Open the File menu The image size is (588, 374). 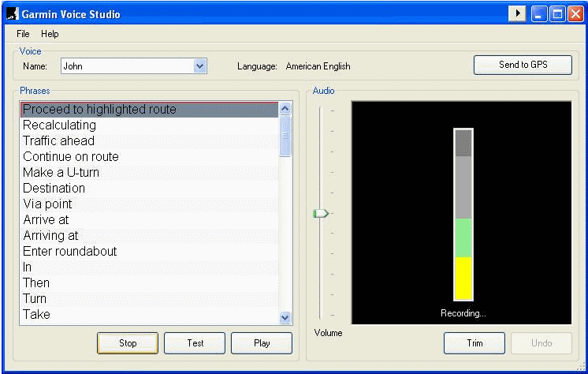point(23,34)
